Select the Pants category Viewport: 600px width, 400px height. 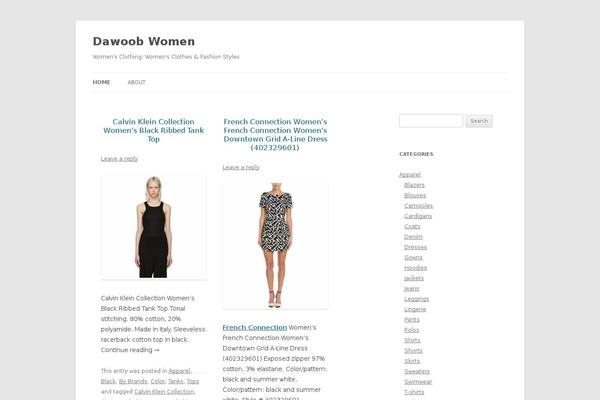click(x=412, y=319)
